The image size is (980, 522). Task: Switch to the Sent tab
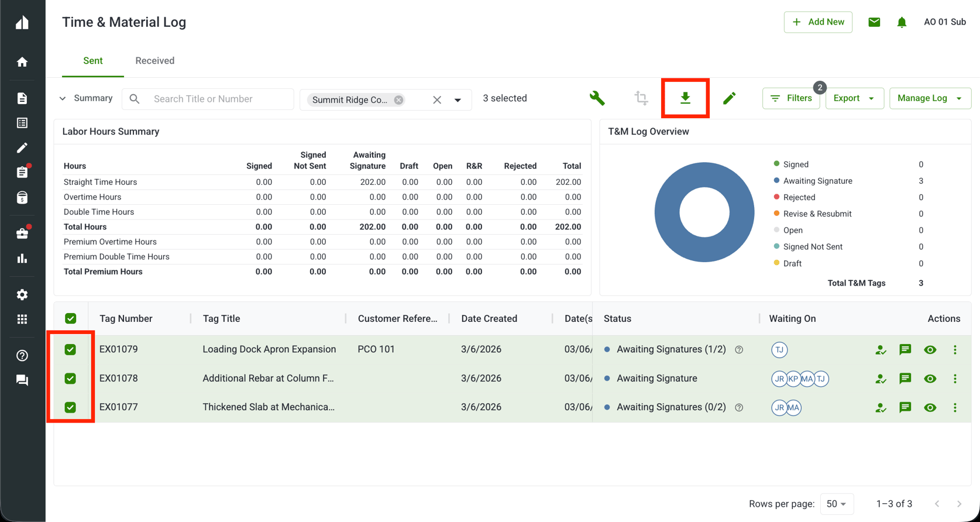[x=93, y=61]
